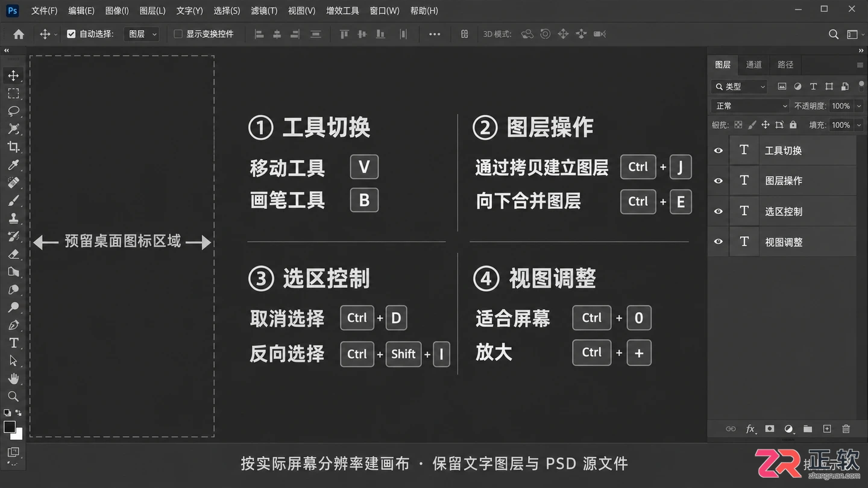This screenshot has width=868, height=488.
Task: Choose the Clone Stamp tool
Action: (x=13, y=218)
